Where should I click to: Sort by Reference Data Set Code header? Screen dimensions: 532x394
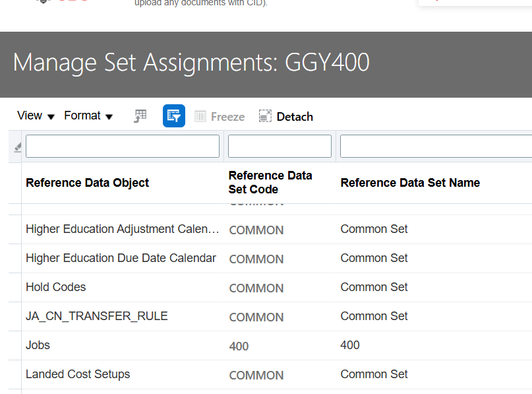point(270,182)
